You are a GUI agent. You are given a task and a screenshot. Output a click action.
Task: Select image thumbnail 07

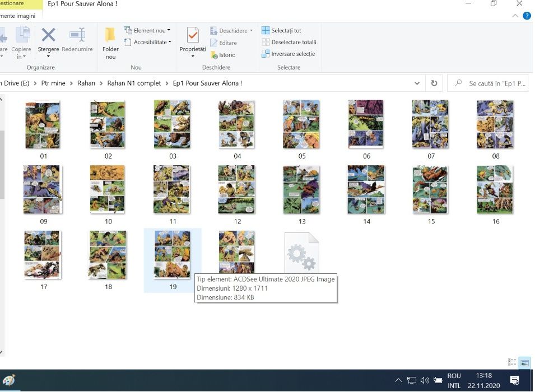[x=430, y=124]
